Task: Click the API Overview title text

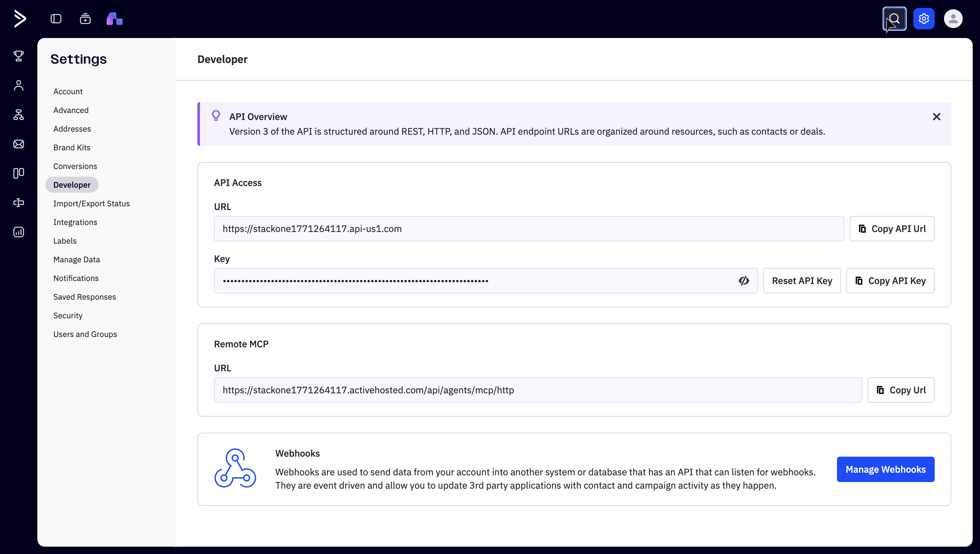Action: click(x=258, y=117)
